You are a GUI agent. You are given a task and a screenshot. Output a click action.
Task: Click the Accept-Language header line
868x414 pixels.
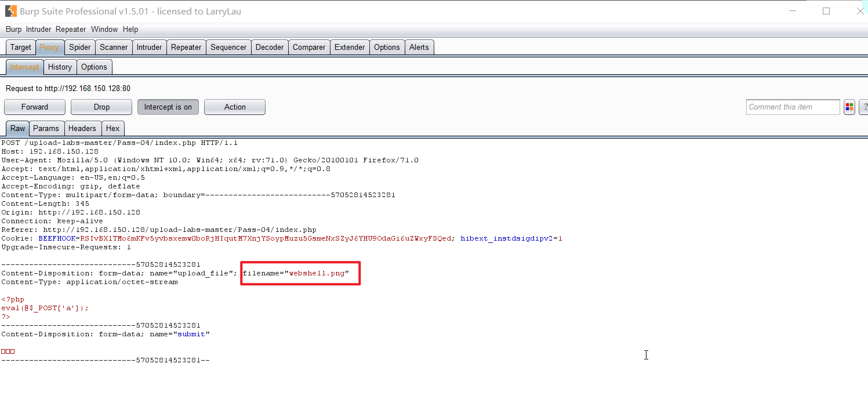click(x=73, y=177)
